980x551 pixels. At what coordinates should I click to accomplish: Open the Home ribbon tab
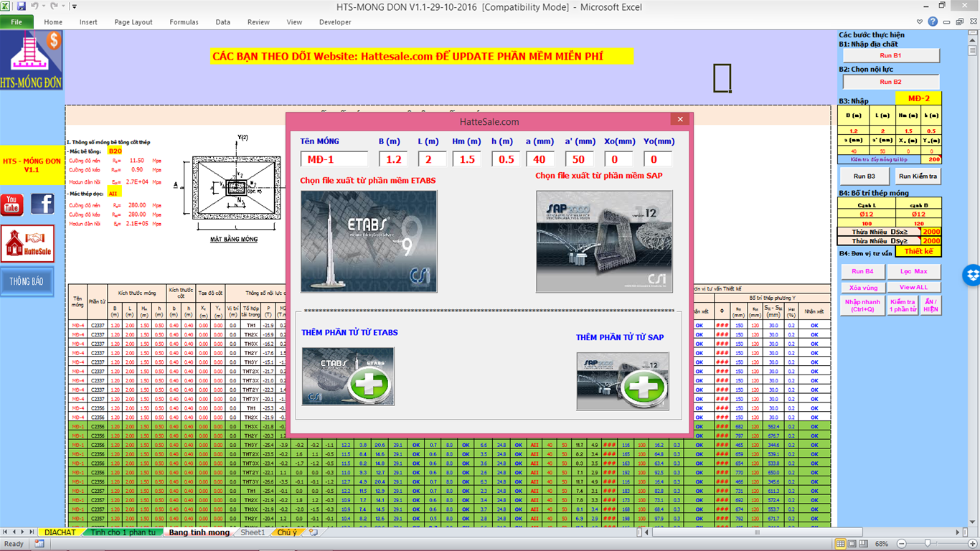(53, 22)
